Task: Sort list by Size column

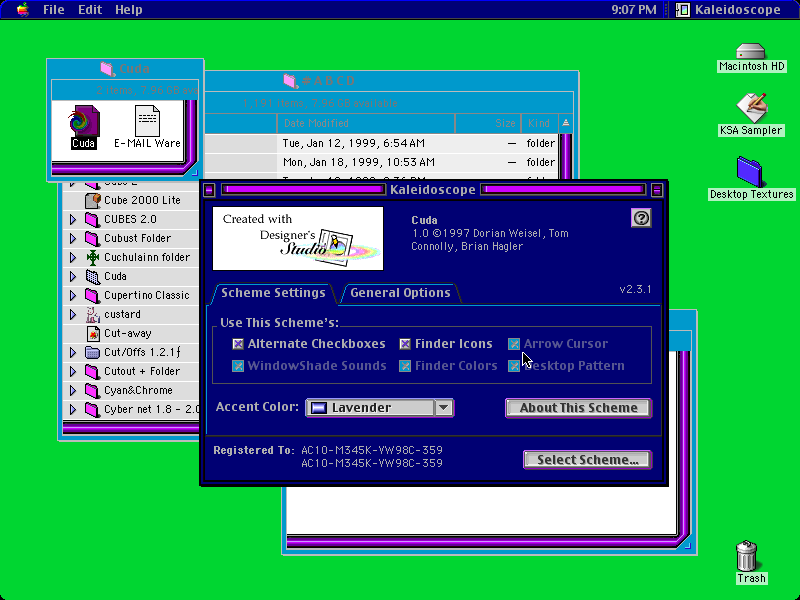Action: pos(488,123)
